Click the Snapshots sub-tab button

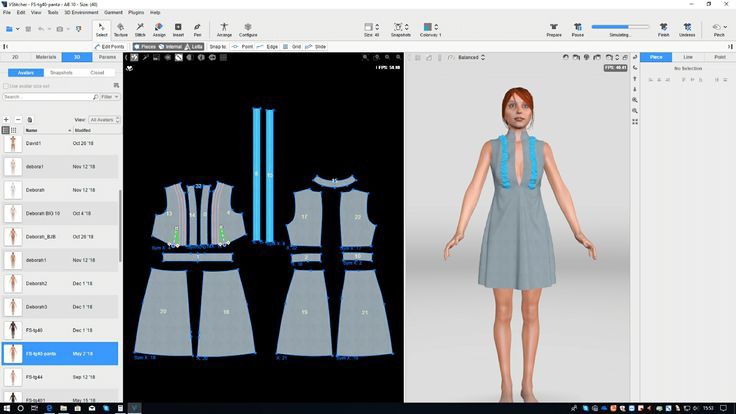click(x=61, y=72)
